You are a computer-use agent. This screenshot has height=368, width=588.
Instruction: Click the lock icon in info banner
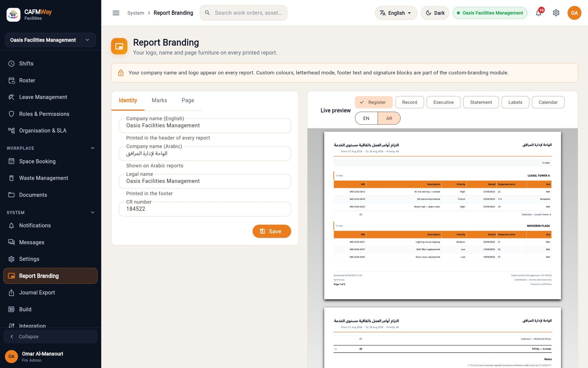[x=121, y=73]
